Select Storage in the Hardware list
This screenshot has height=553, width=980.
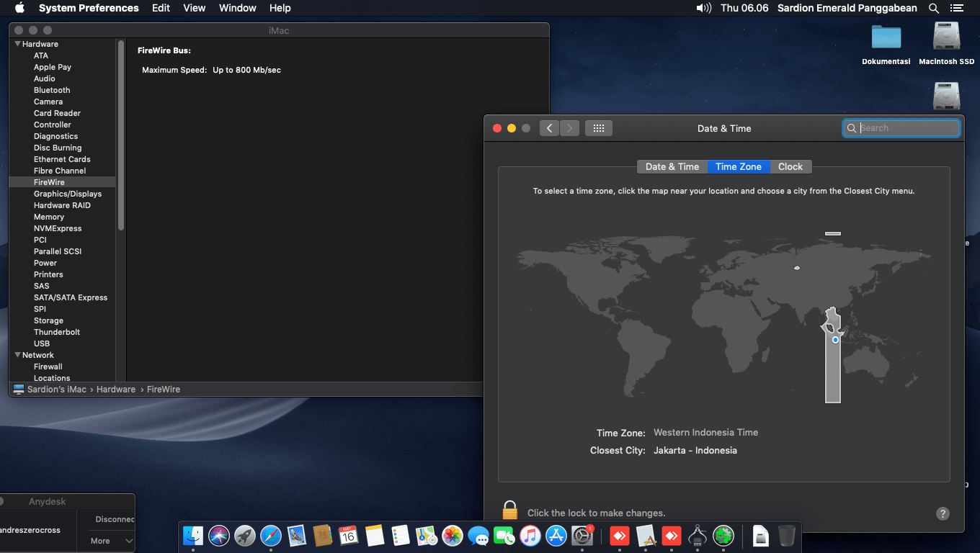[x=48, y=320]
